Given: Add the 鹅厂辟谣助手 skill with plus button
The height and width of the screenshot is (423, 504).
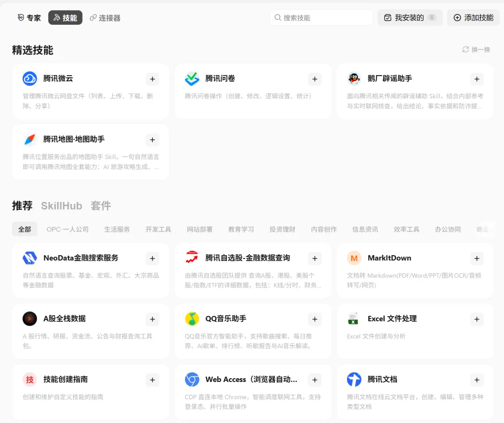Looking at the screenshot, I should [x=476, y=79].
